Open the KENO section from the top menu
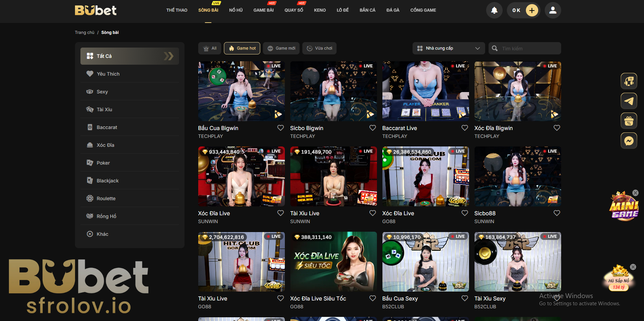This screenshot has width=644, height=321. [x=319, y=10]
